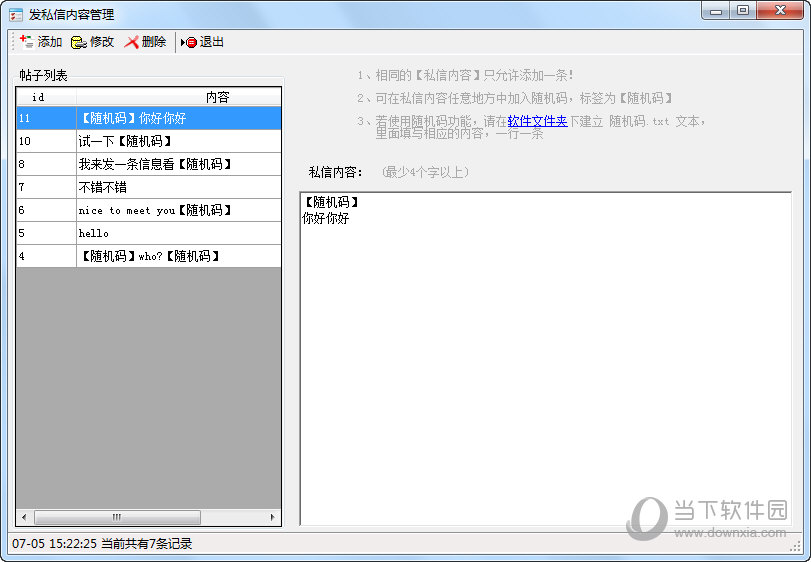
Task: Click the list's left scroll arrow
Action: [24, 517]
